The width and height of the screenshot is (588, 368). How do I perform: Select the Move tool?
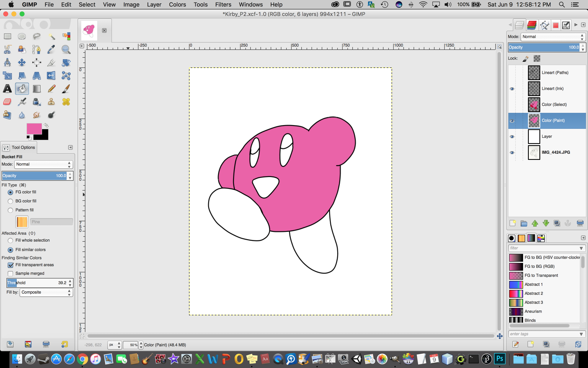[x=22, y=63]
